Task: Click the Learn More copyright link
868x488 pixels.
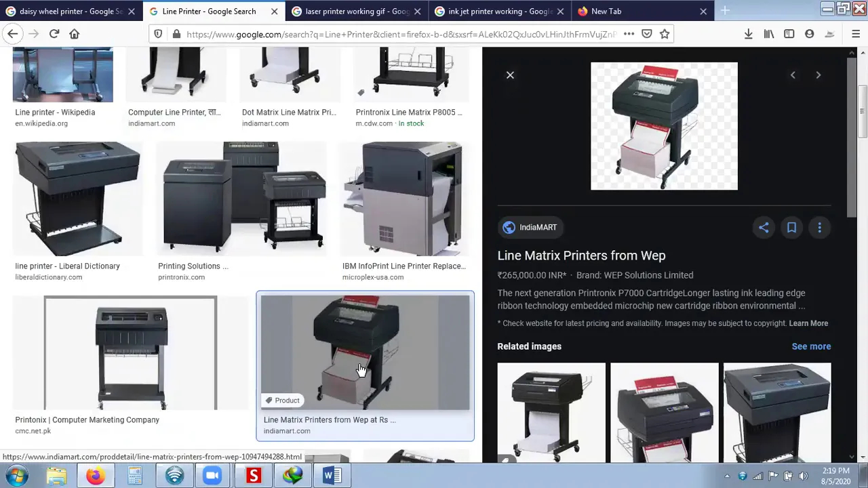Action: 808,323
